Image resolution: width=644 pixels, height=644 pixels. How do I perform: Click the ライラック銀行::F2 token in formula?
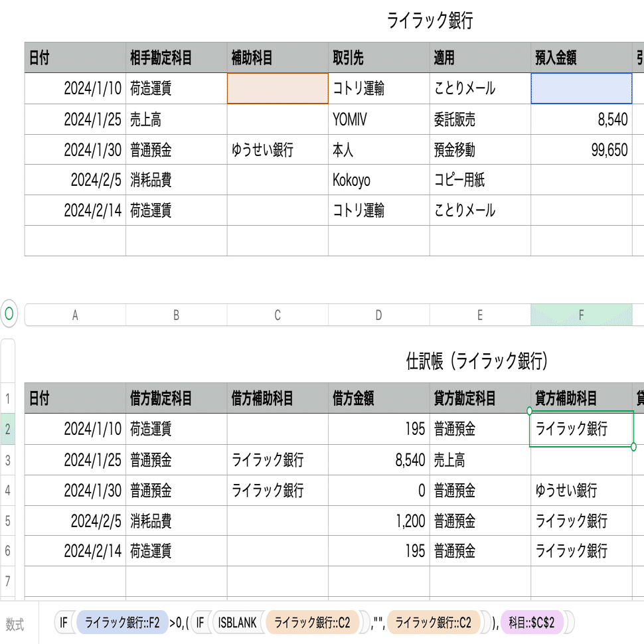(122, 623)
